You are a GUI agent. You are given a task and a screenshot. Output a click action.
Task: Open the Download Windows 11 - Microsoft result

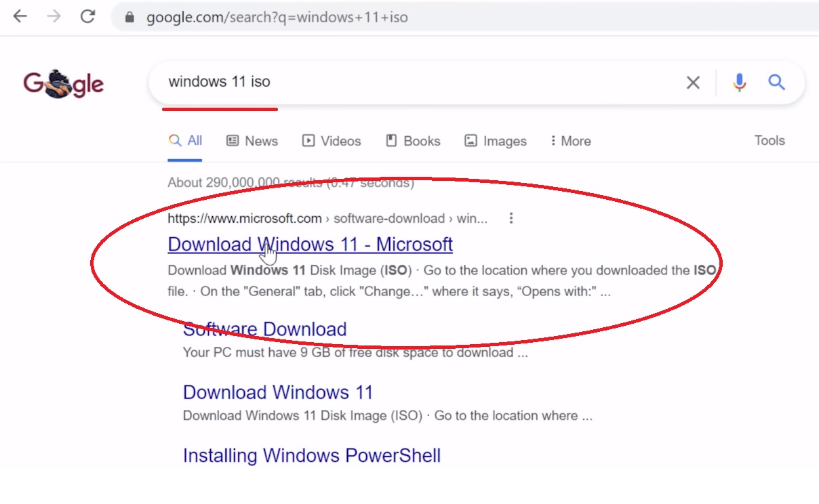(x=310, y=244)
